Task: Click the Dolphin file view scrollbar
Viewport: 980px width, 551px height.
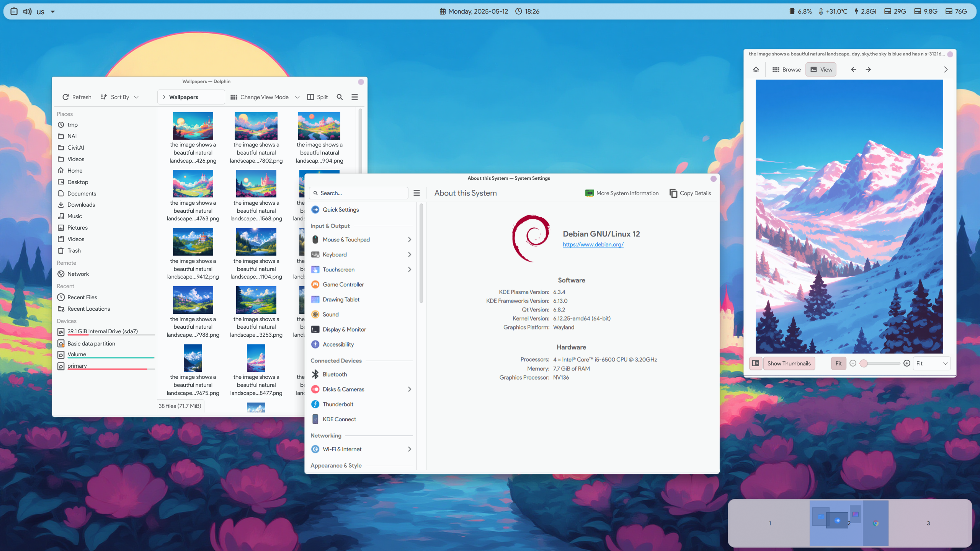Action: [x=360, y=142]
